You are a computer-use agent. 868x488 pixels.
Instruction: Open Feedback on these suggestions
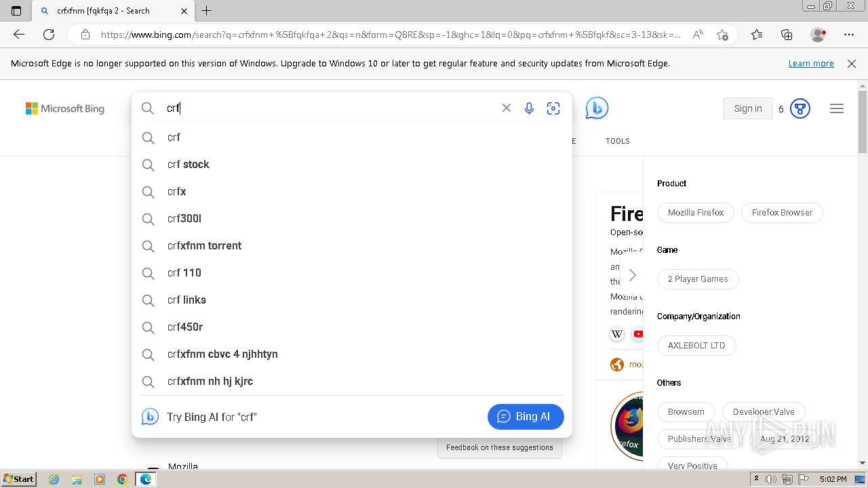click(500, 447)
